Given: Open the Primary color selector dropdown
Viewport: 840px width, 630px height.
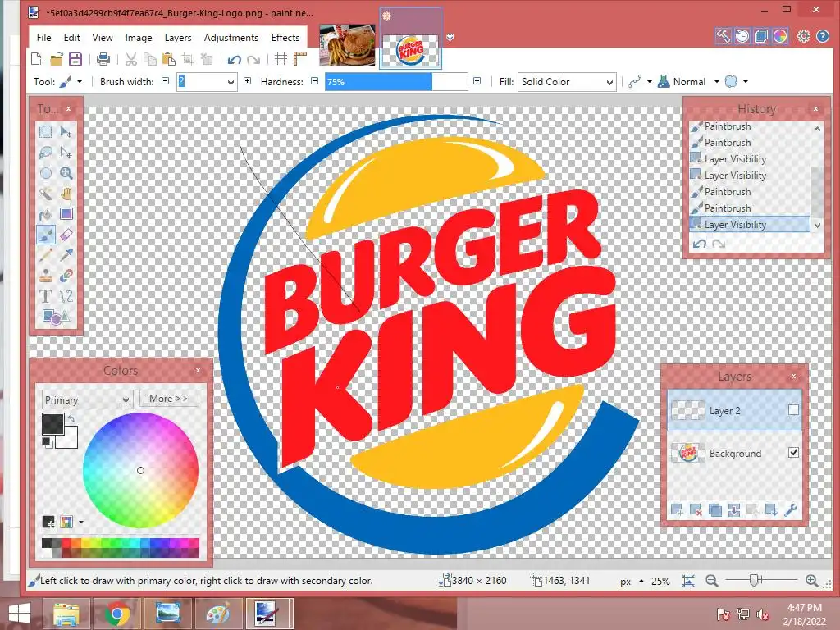Looking at the screenshot, I should click(87, 399).
